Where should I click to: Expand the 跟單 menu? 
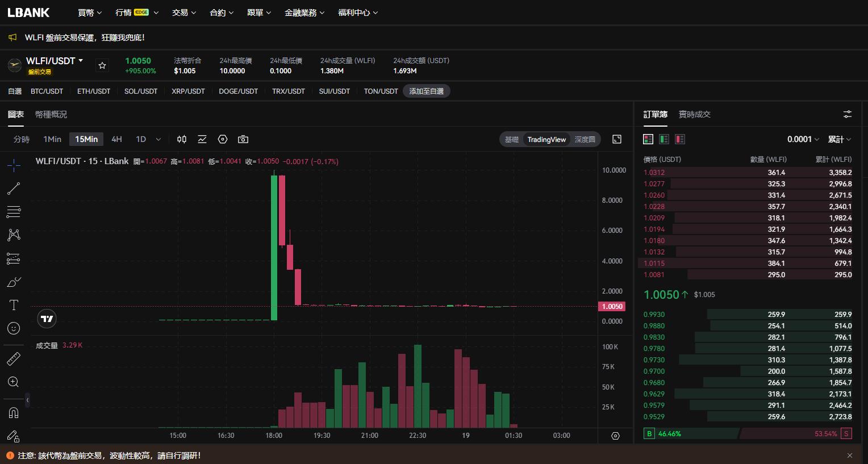[x=259, y=12]
